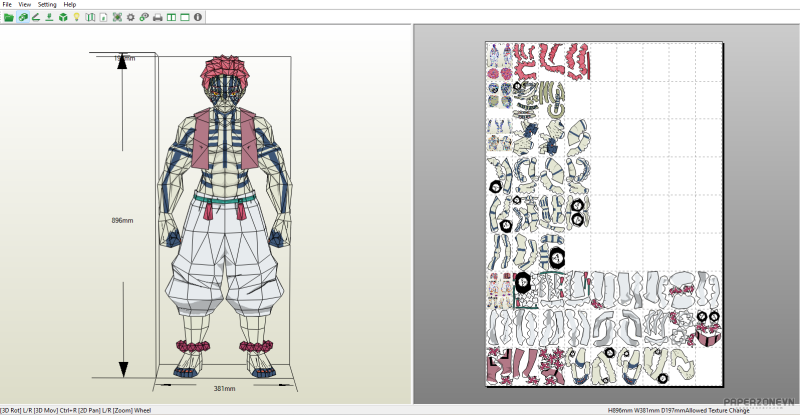800x415 pixels.
Task: Open the File menu
Action: tap(7, 5)
